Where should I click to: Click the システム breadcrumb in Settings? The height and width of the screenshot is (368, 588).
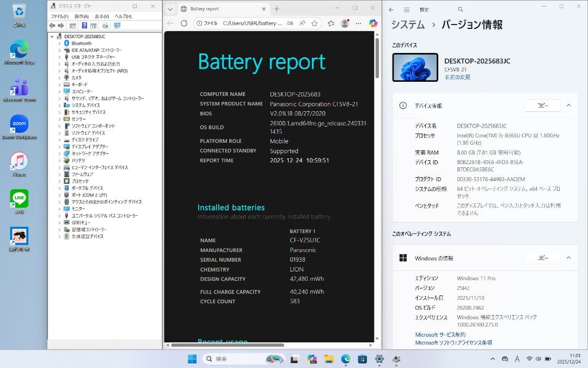(408, 25)
